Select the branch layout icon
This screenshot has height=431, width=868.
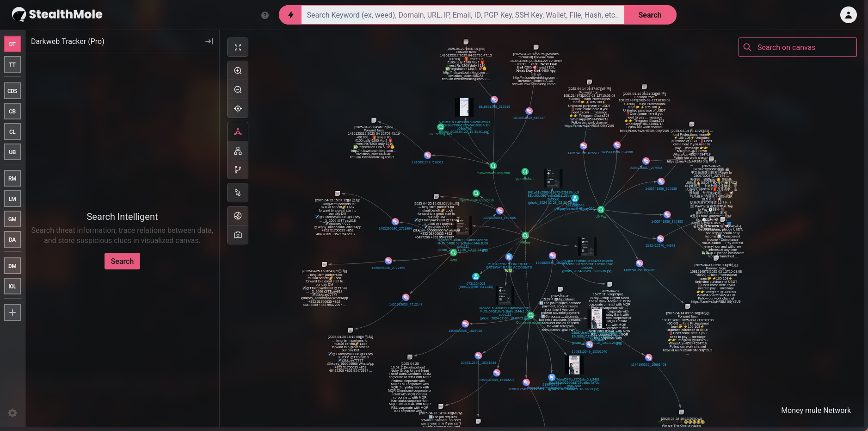[x=238, y=169]
